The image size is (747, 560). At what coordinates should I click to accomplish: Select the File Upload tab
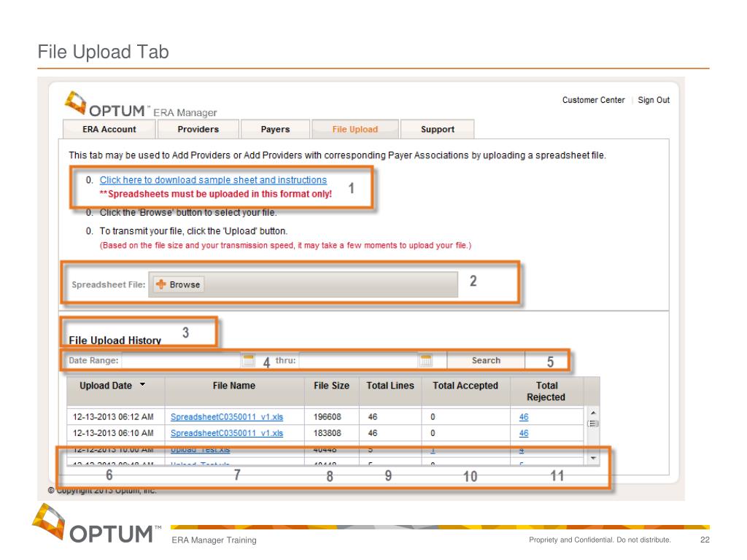tap(355, 129)
